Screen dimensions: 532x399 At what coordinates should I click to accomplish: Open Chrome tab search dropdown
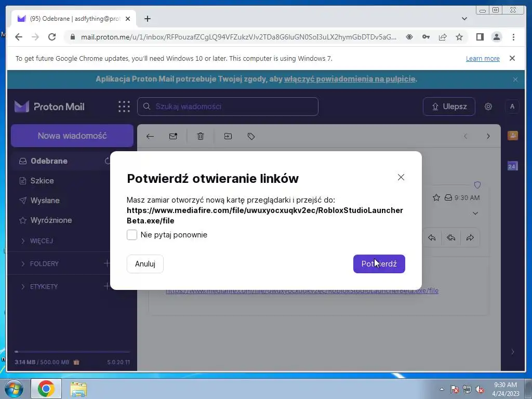pos(464,19)
